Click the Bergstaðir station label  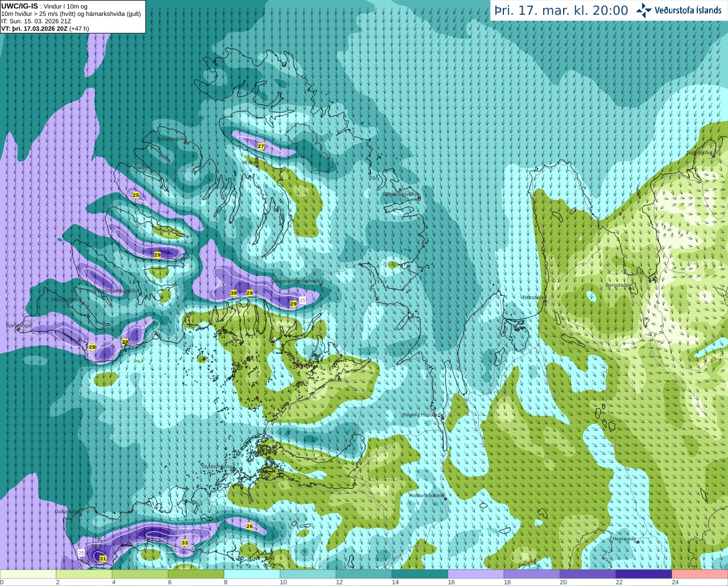(x=618, y=285)
